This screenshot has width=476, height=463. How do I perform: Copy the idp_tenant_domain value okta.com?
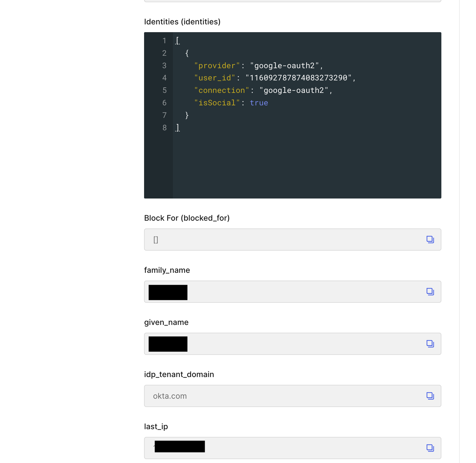[430, 396]
